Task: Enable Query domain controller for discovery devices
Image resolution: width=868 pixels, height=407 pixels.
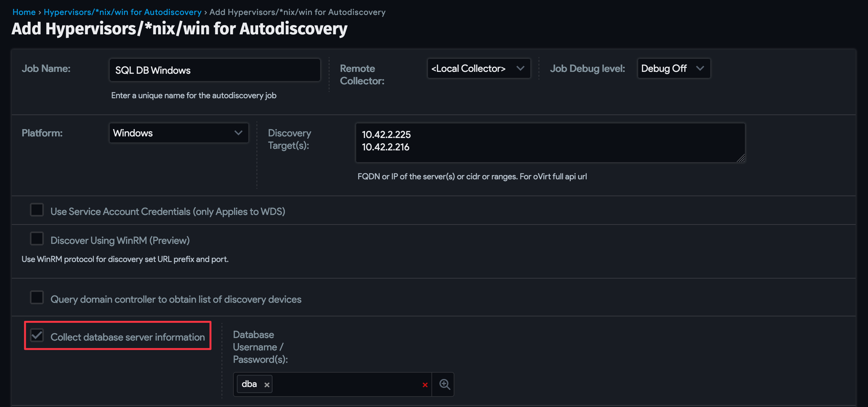Action: [37, 298]
